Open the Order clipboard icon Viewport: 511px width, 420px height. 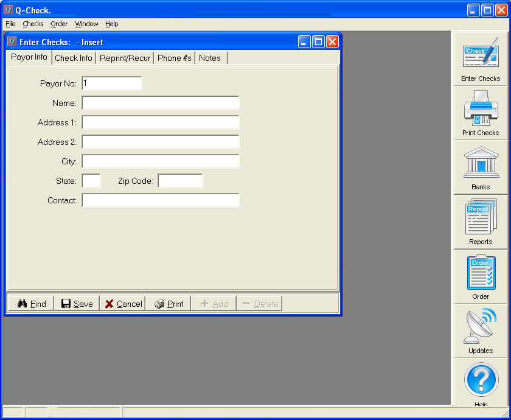481,277
